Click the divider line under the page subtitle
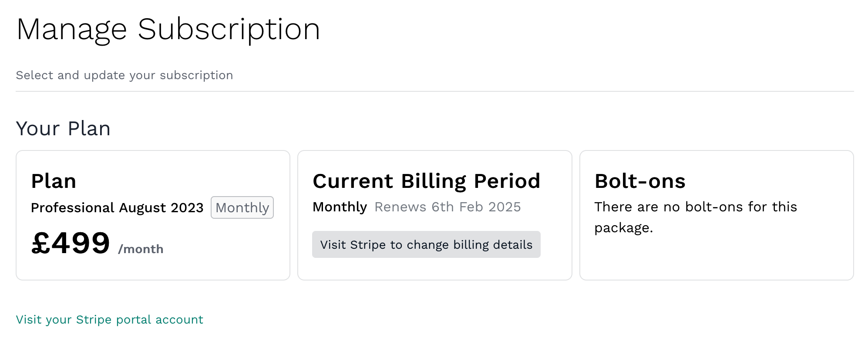This screenshot has width=868, height=354. [434, 91]
